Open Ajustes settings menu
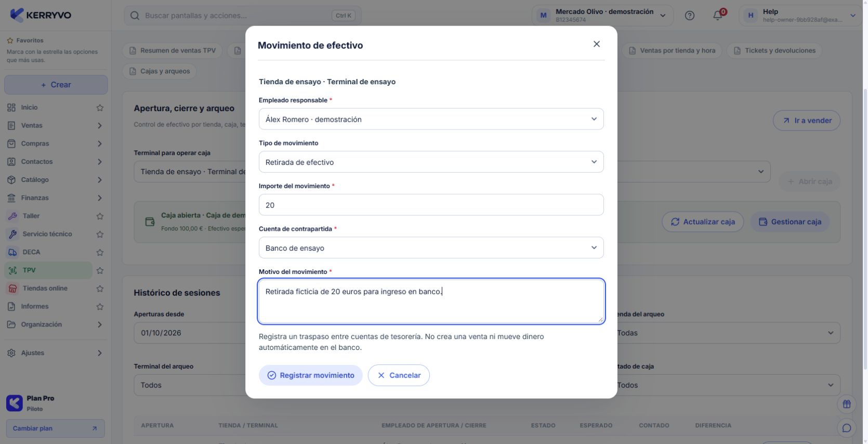 (55, 353)
